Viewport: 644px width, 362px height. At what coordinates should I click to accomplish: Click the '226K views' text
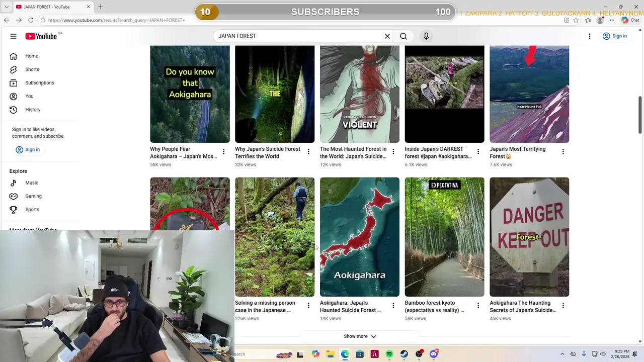tap(247, 318)
